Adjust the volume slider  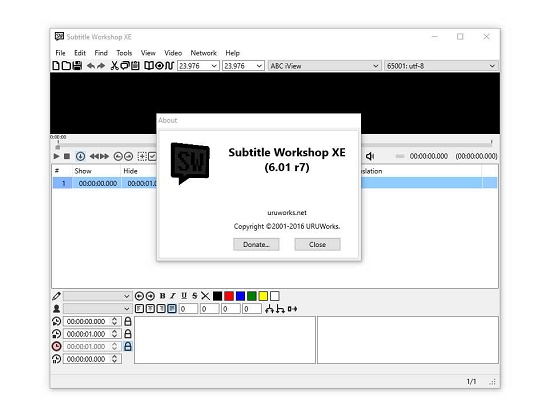[400, 156]
